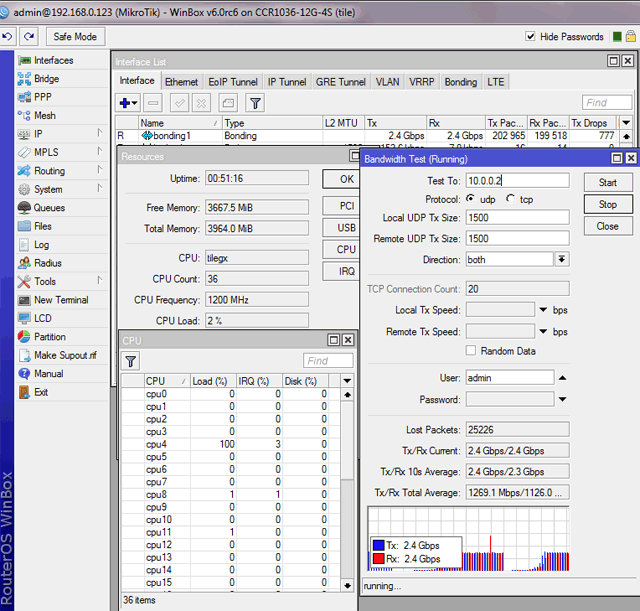
Task: Select the udp protocol radio button
Action: [471, 199]
